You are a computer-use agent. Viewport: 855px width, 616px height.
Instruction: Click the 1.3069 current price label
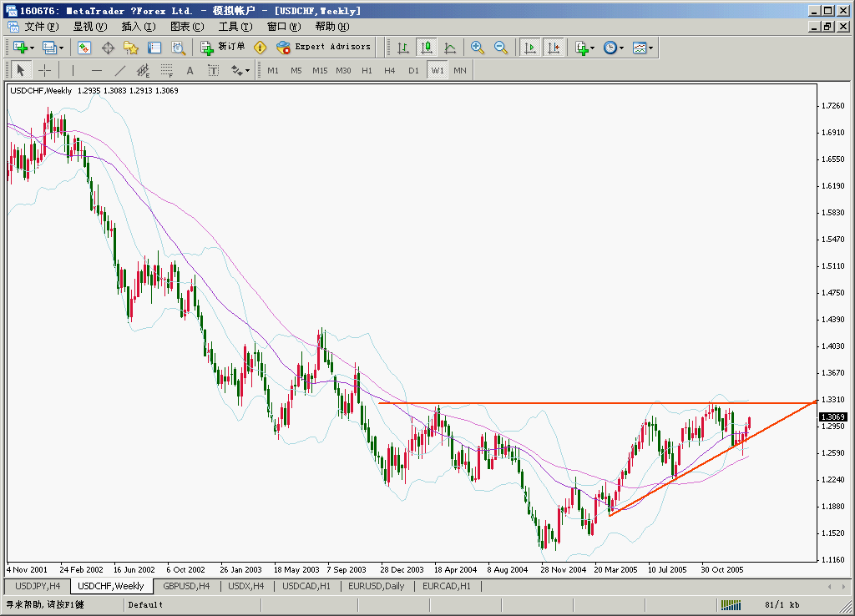coord(832,417)
